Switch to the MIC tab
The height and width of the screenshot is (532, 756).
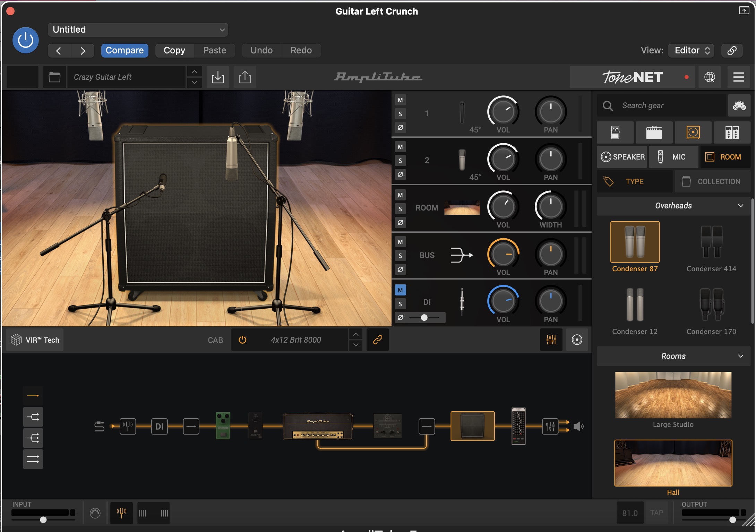click(x=673, y=157)
